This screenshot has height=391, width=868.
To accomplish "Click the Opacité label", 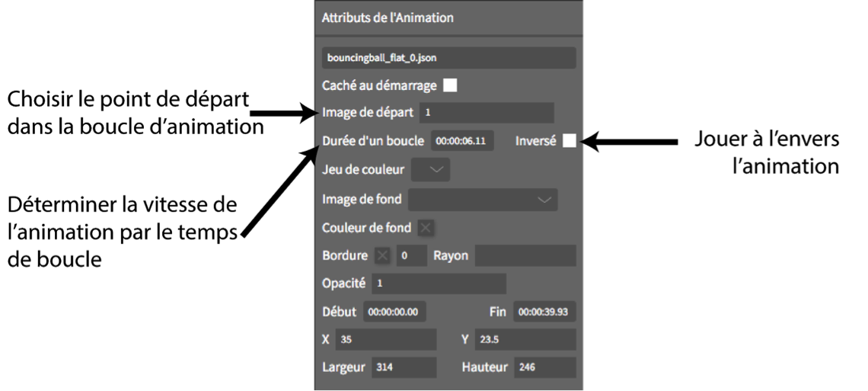I will point(343,283).
